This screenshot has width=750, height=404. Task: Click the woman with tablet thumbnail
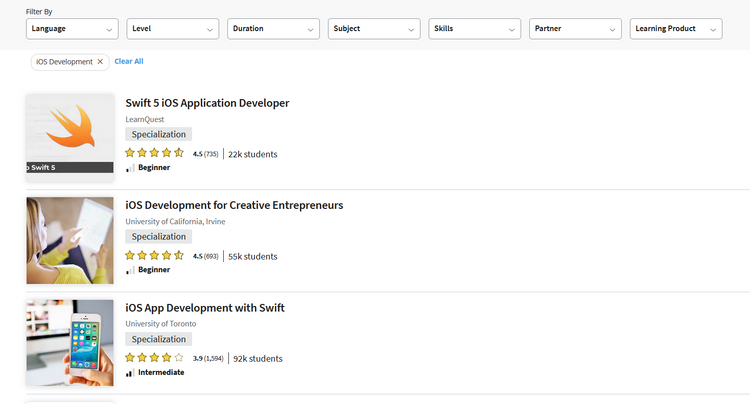[70, 240]
